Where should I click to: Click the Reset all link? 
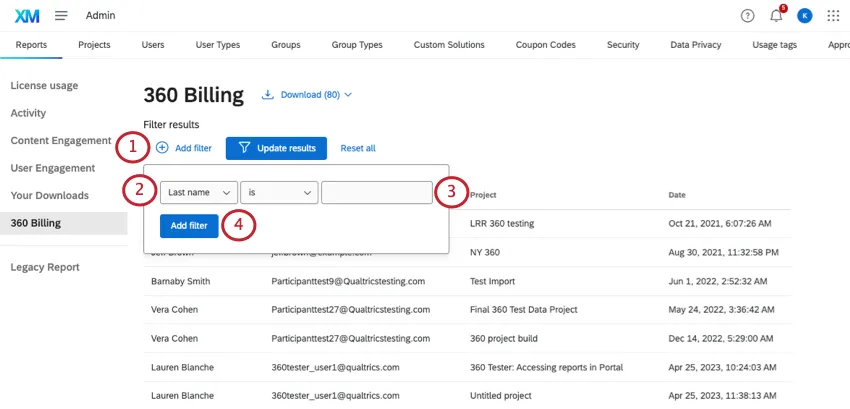pos(358,148)
